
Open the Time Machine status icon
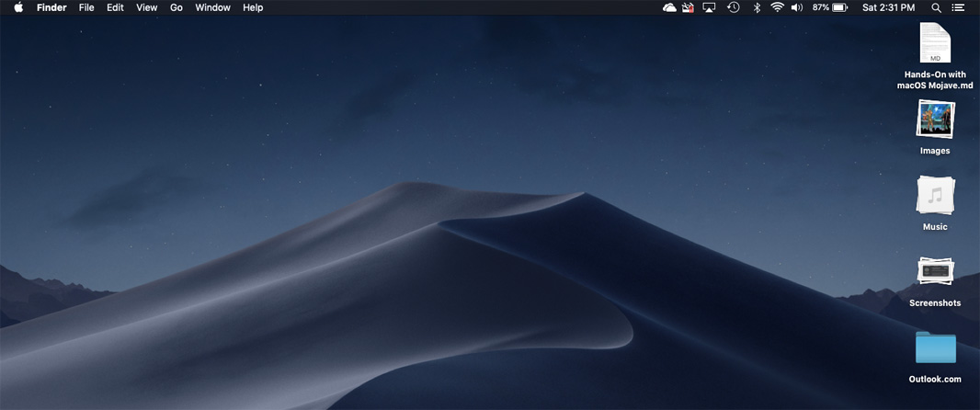pos(733,7)
